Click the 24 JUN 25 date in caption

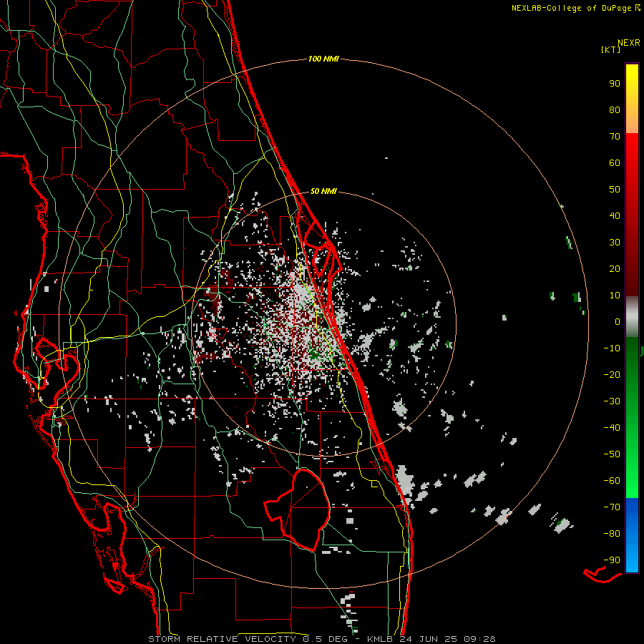click(429, 639)
